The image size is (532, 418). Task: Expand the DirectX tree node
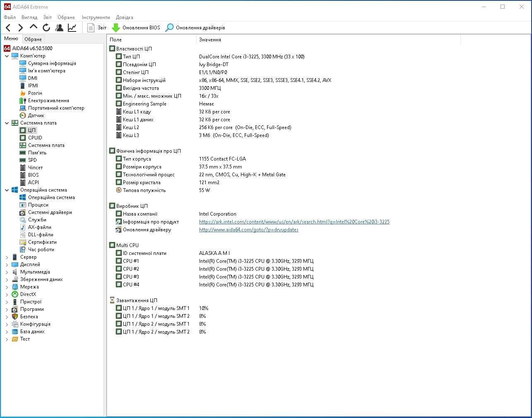coord(7,294)
